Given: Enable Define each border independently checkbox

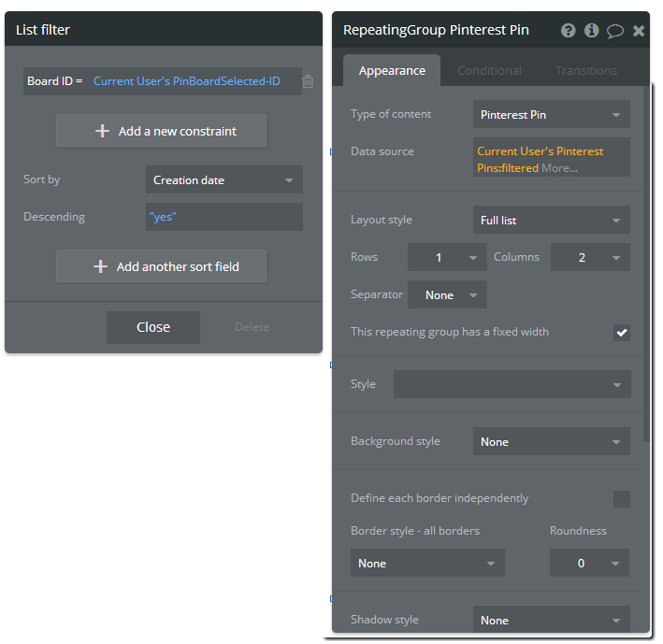Looking at the screenshot, I should [x=622, y=499].
